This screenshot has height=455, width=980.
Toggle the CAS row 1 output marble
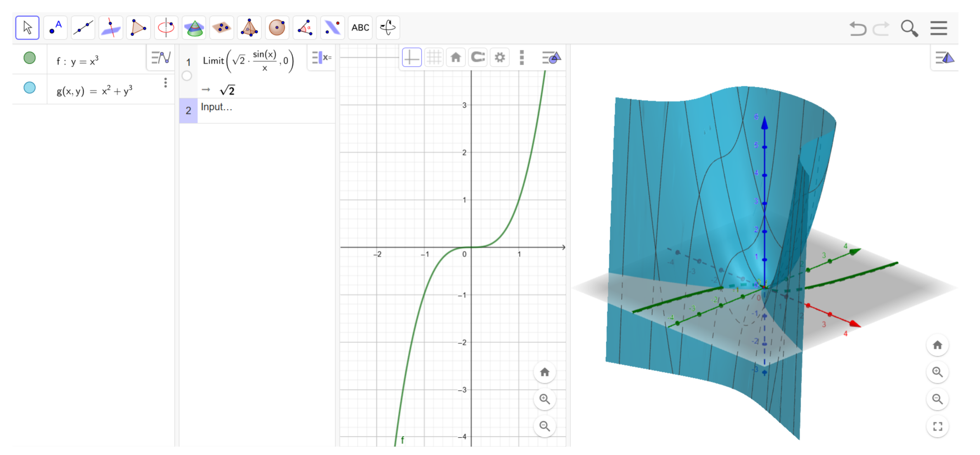[x=187, y=76]
